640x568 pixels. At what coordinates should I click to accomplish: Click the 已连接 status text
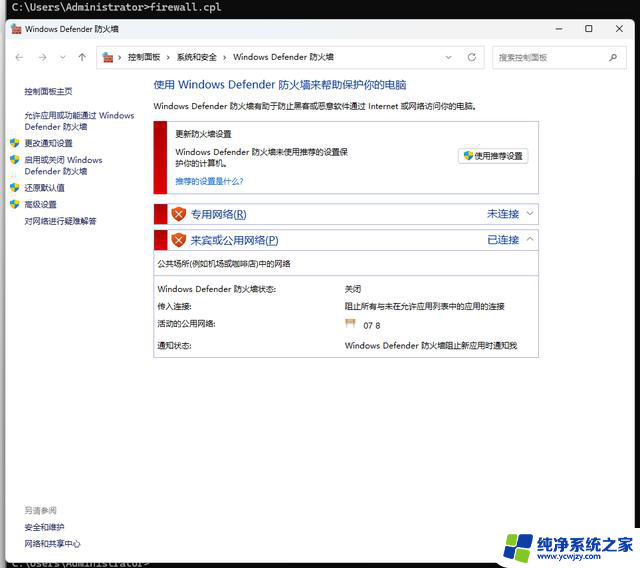503,240
